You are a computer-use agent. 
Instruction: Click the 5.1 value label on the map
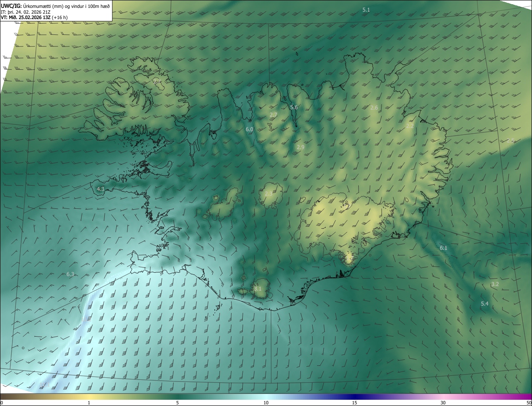(x=366, y=10)
